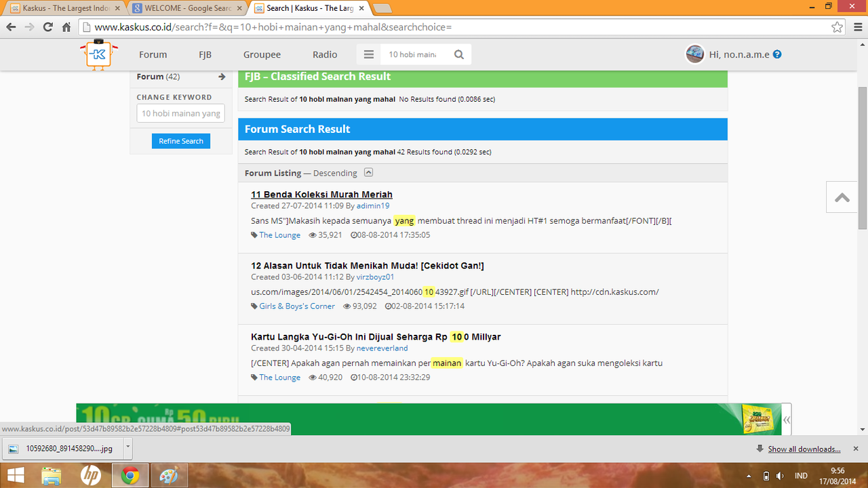Open thread 11 Benda Koleksi Murah Meriah
Screen dimensions: 868x488
click(x=321, y=195)
